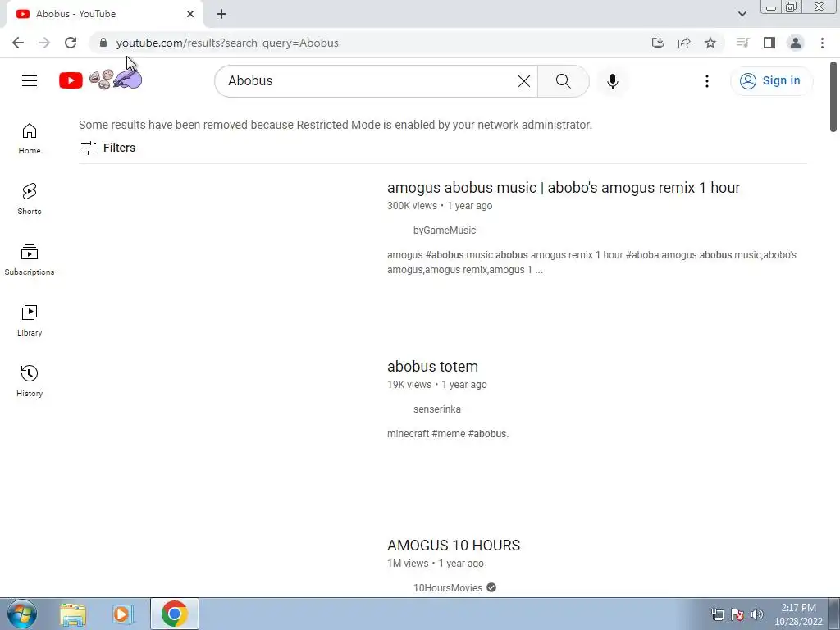
Task: Open History in the sidebar
Action: click(30, 381)
